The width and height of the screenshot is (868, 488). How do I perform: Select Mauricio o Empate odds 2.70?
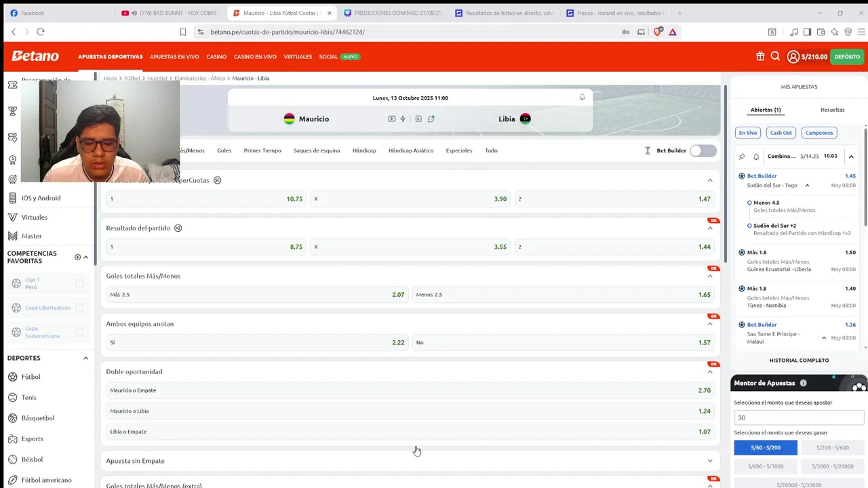[410, 390]
